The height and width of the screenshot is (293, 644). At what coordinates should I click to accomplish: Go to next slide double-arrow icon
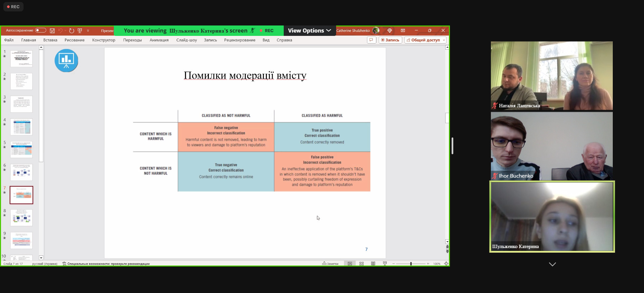pyautogui.click(x=447, y=251)
